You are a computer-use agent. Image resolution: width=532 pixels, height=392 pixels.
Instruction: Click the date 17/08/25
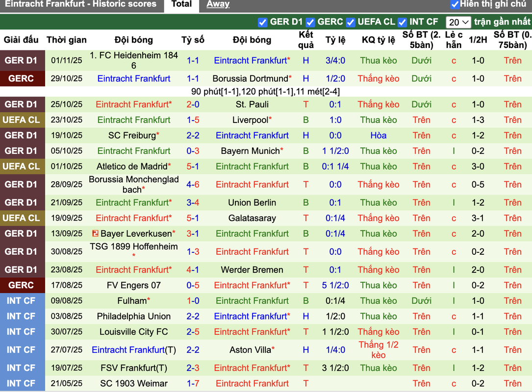tap(67, 286)
